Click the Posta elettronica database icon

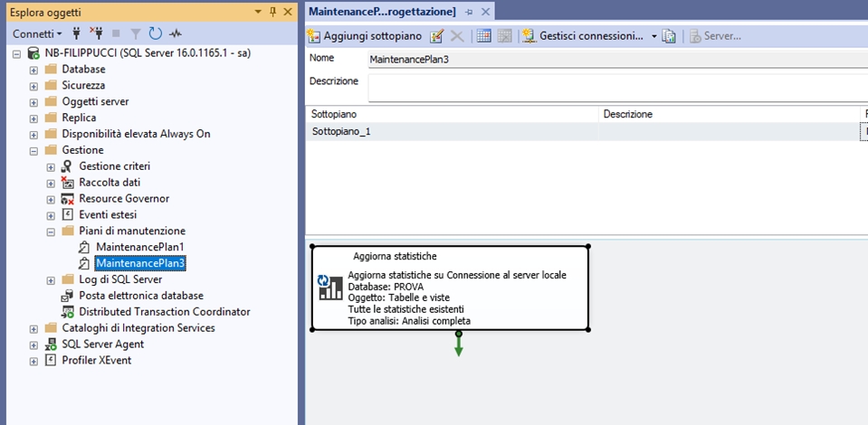click(68, 296)
